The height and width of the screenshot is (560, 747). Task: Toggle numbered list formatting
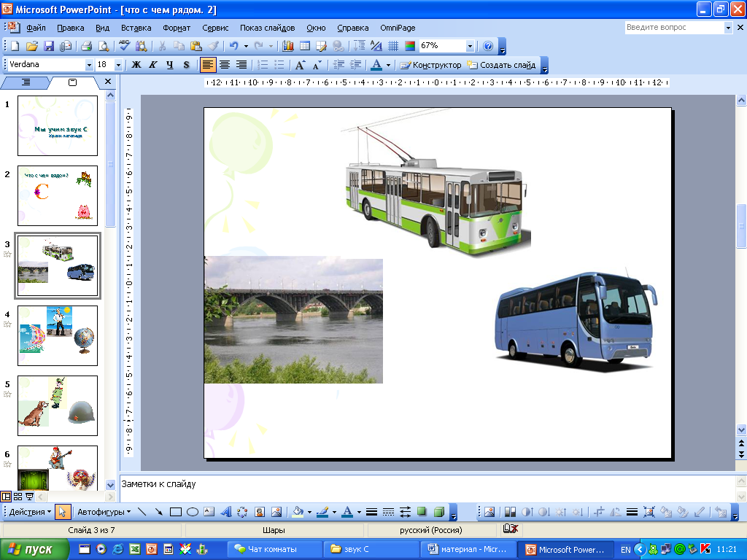coord(263,65)
